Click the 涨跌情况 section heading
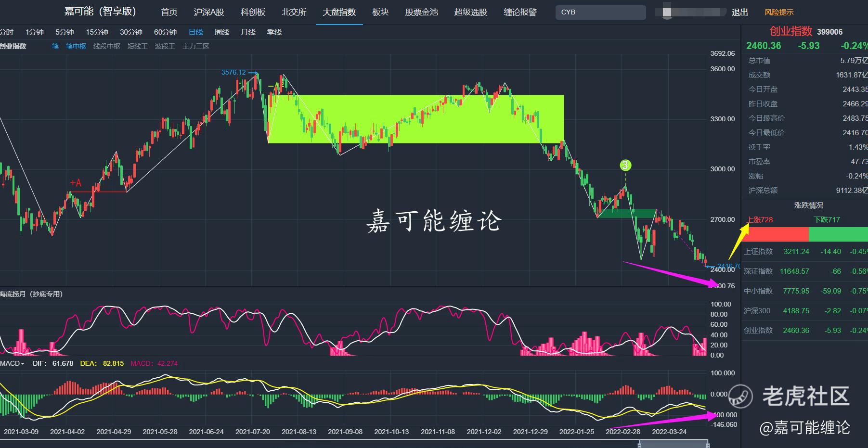 [x=808, y=205]
